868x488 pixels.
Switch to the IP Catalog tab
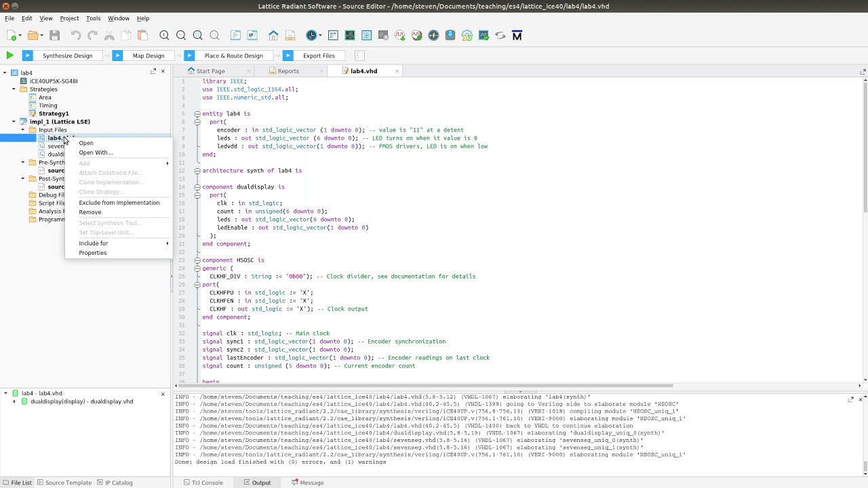tap(115, 483)
